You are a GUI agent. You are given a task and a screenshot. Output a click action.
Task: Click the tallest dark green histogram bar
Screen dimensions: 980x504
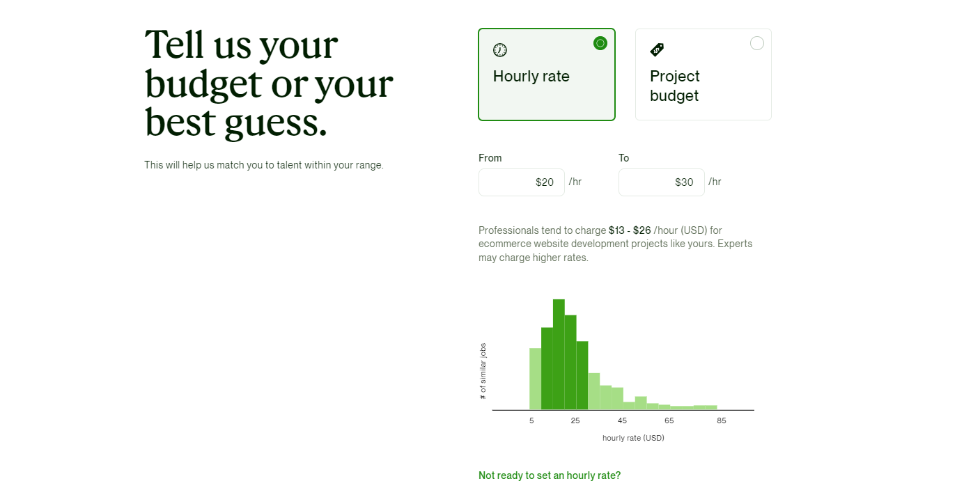tap(559, 354)
